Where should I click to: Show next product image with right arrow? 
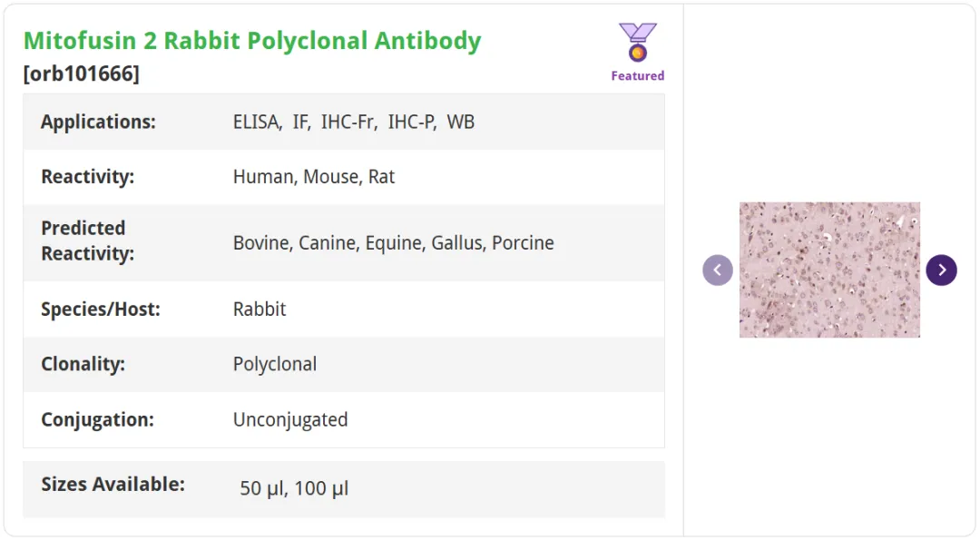[x=941, y=270]
